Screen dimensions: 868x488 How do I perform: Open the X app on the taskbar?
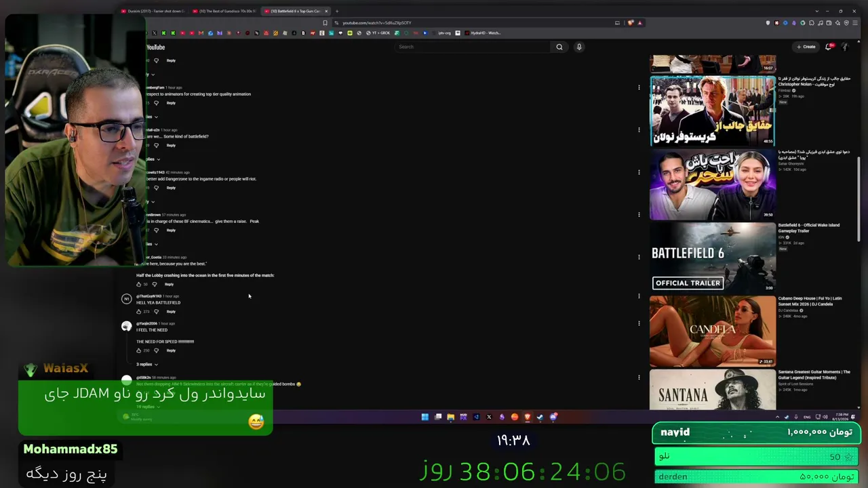pyautogui.click(x=489, y=417)
